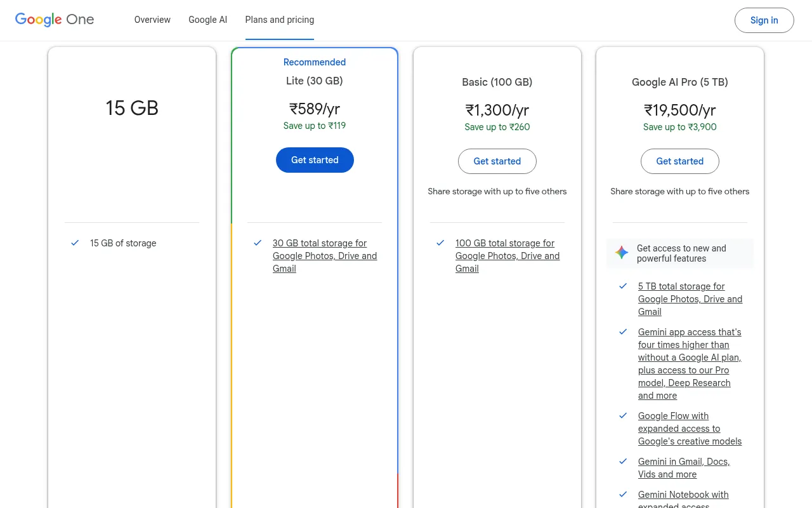Viewport: 812px width, 508px height.
Task: Open the Overview tab
Action: tap(152, 20)
